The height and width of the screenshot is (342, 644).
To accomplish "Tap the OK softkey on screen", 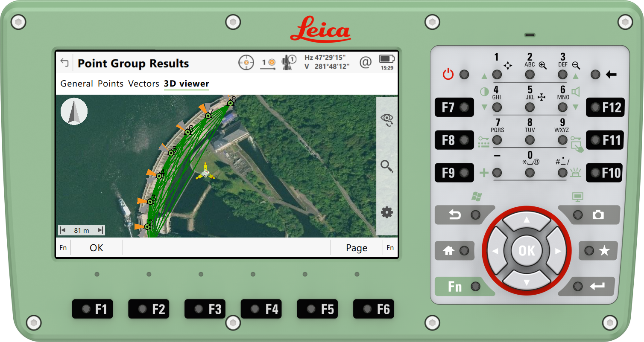I will 97,248.
